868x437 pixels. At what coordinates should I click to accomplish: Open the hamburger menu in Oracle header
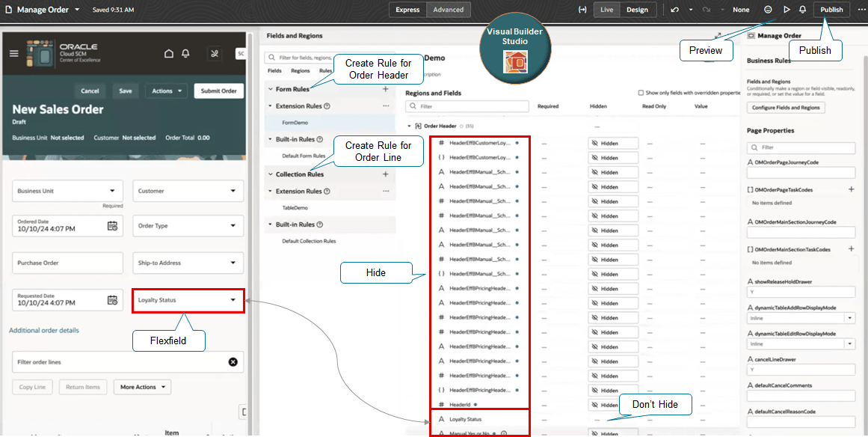pos(14,53)
